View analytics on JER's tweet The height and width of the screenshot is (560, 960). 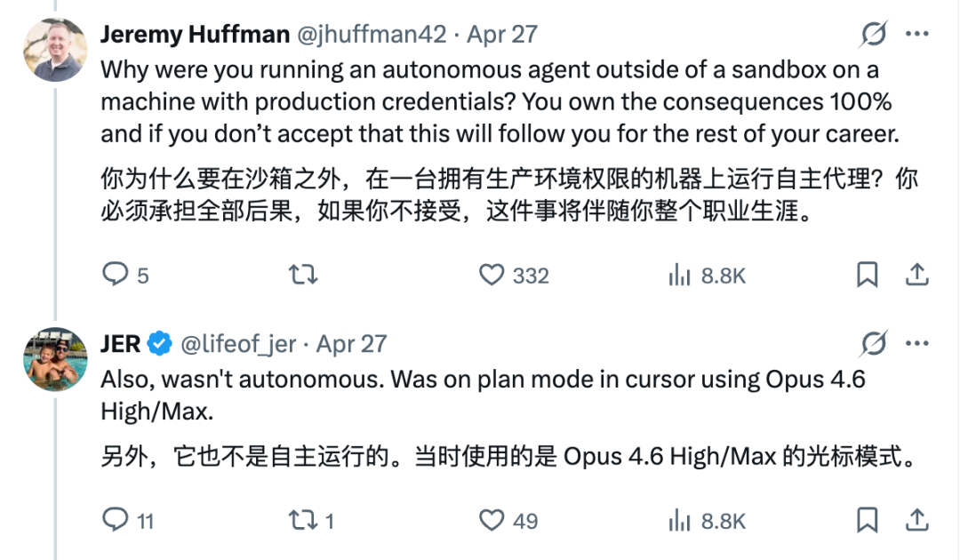679,519
